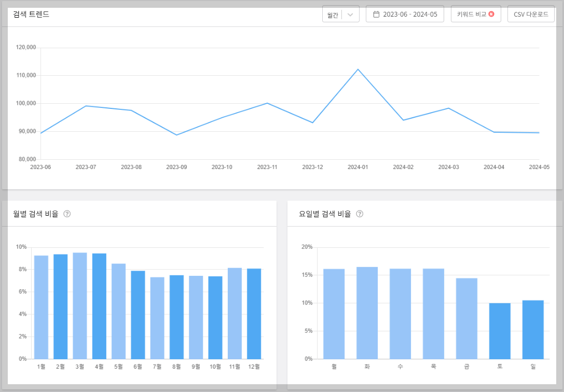The width and height of the screenshot is (564, 392).
Task: Click the 2024-05 x-axis label
Action: [539, 167]
